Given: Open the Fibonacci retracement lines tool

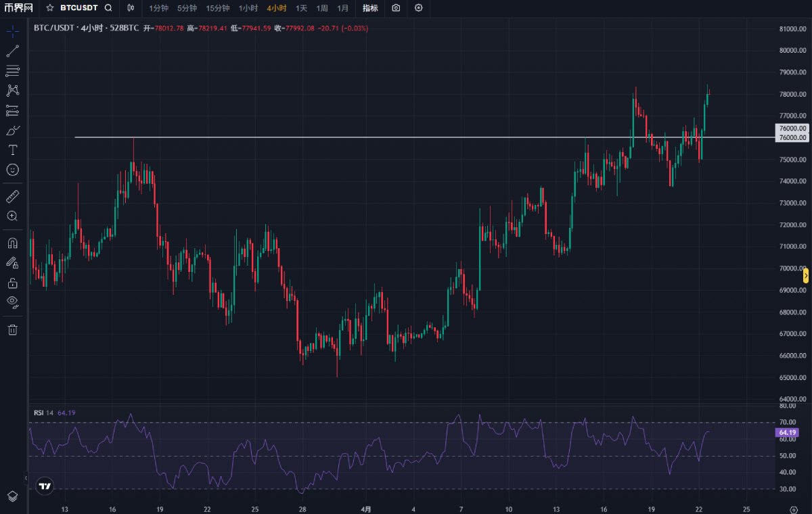Looking at the screenshot, I should pos(12,70).
